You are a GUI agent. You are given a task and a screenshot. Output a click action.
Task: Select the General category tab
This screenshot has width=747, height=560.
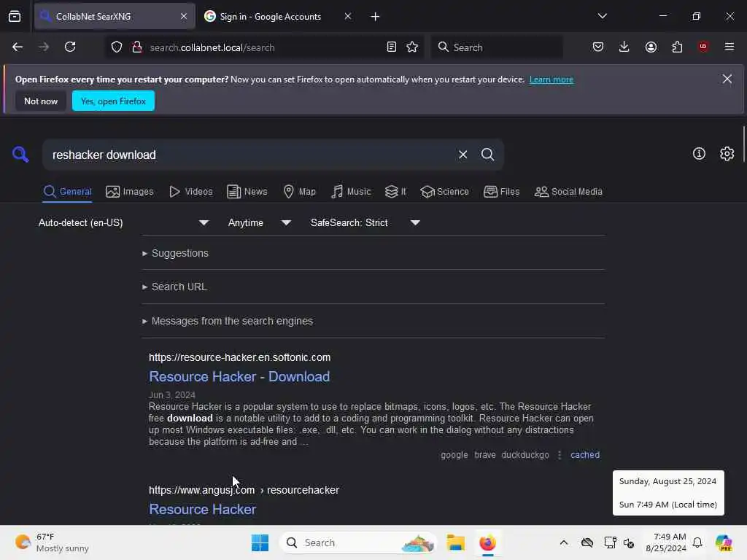67,192
